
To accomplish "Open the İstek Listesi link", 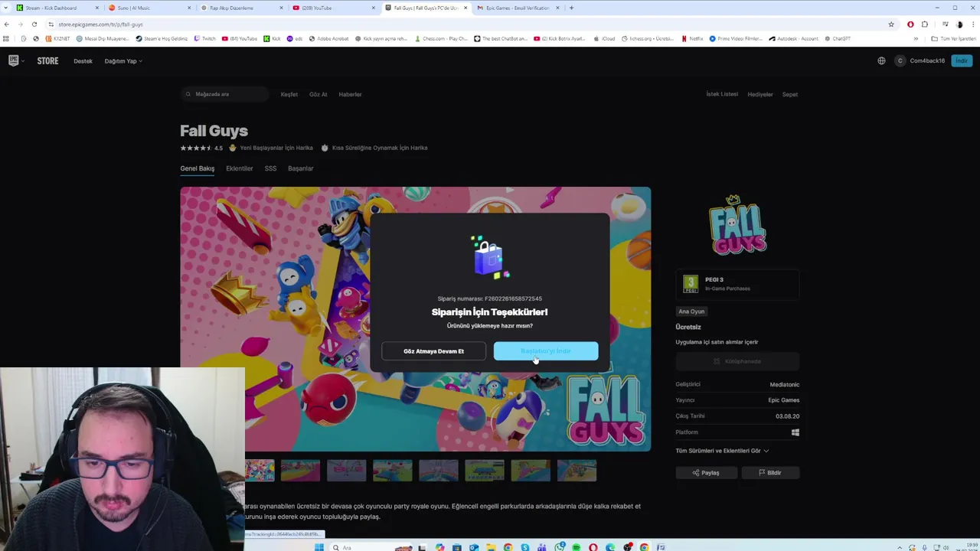I will click(722, 94).
